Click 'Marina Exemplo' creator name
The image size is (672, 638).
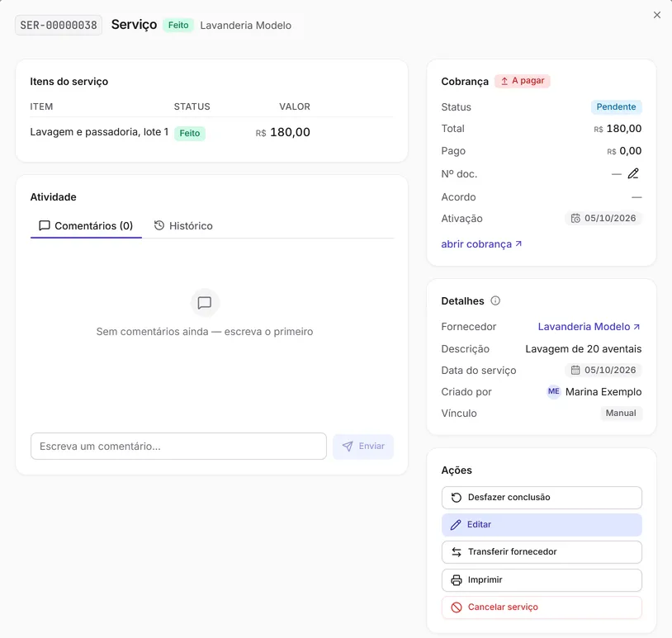[603, 392]
